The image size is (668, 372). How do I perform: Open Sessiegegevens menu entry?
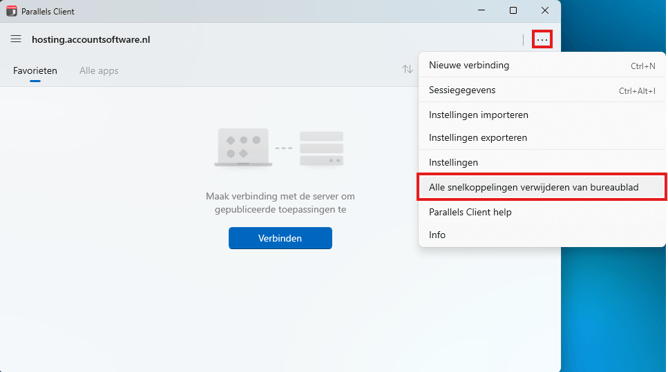coord(542,90)
